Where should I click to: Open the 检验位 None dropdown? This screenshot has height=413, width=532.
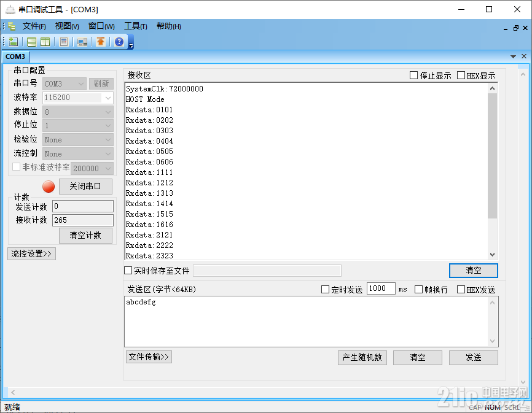77,140
